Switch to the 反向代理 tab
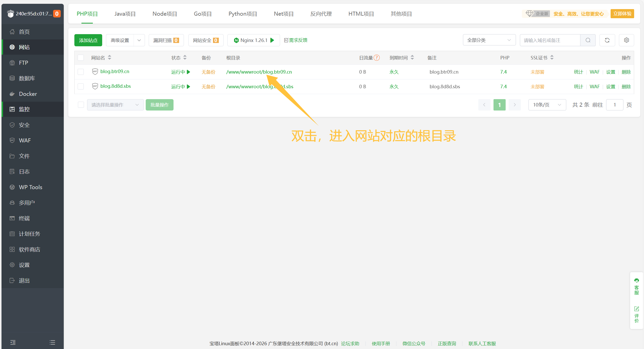The image size is (644, 349). click(x=321, y=14)
